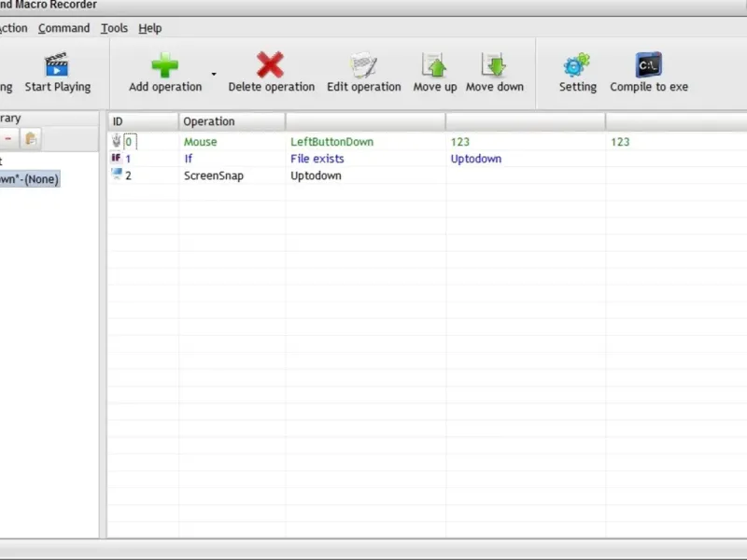Click the Compile to exe console icon
Image resolution: width=747 pixels, height=560 pixels.
(648, 64)
